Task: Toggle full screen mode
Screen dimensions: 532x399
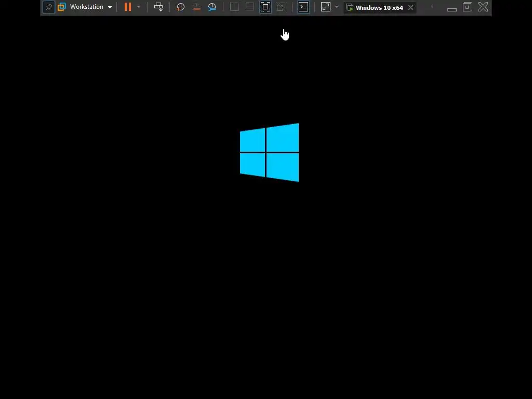Action: coord(265,7)
